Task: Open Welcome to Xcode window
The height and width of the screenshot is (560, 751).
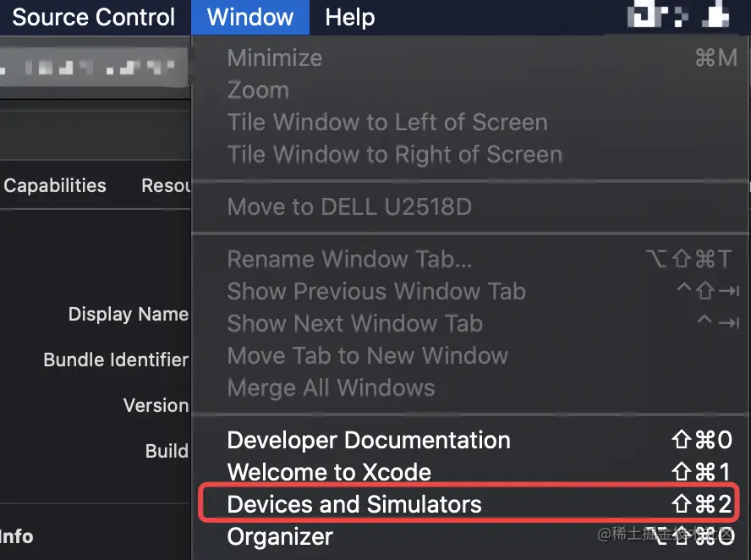Action: (471, 472)
